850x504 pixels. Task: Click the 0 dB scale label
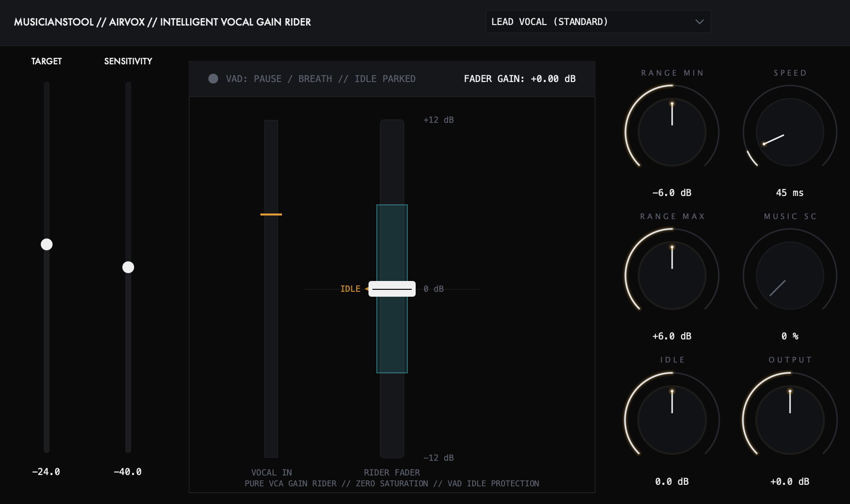[433, 289]
